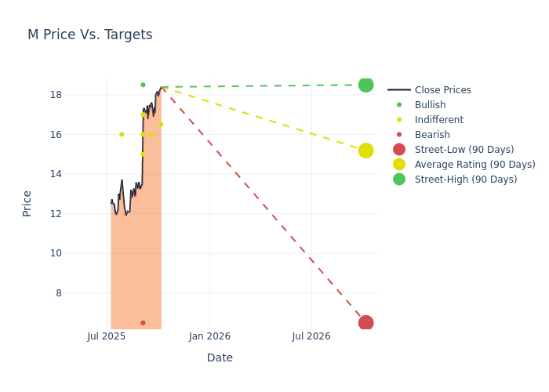Click the large green Street-High marker on chart
The image size is (549, 392).
(365, 85)
